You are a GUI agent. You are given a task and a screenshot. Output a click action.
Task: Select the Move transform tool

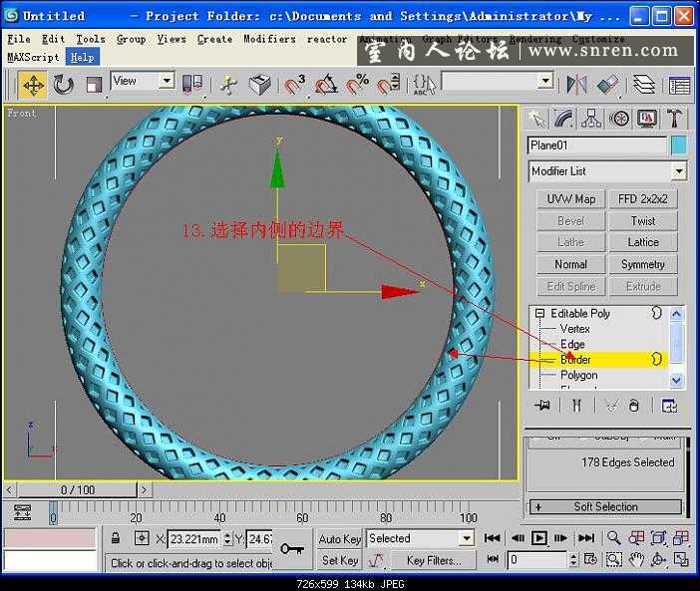[33, 85]
